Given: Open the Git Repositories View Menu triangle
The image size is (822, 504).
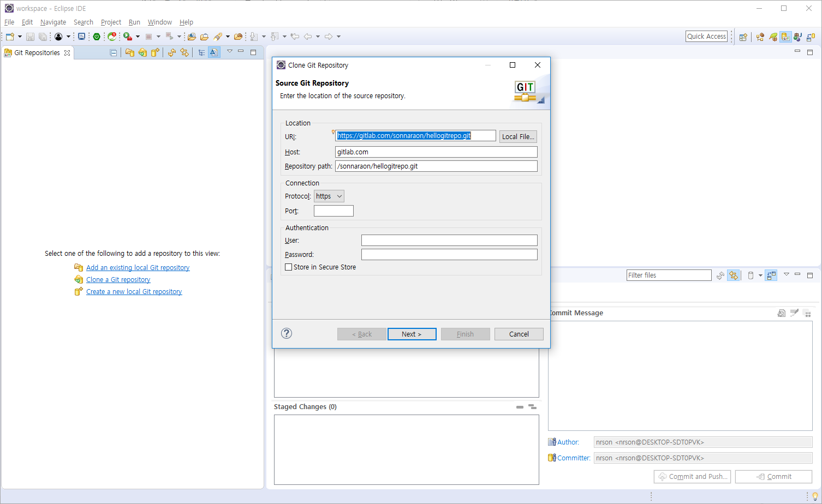Looking at the screenshot, I should [230, 51].
